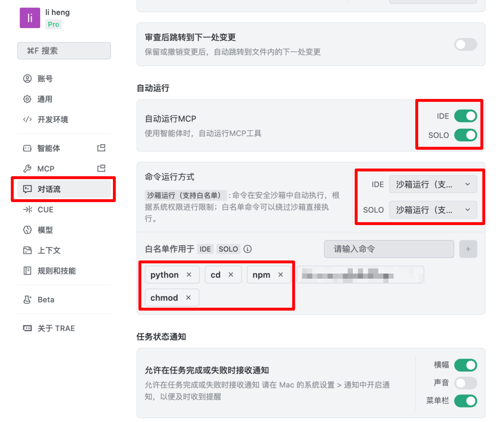
Task: Remove chmod from the whitelist
Action: (189, 297)
